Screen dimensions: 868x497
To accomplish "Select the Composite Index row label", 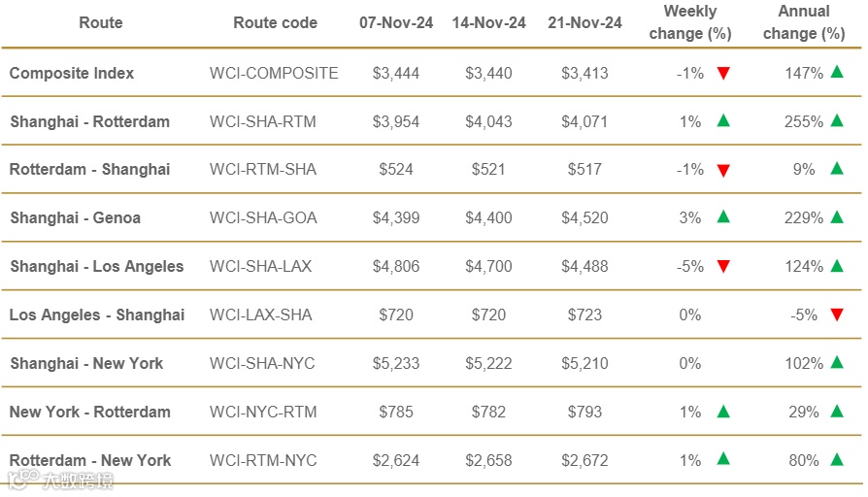I will [72, 73].
